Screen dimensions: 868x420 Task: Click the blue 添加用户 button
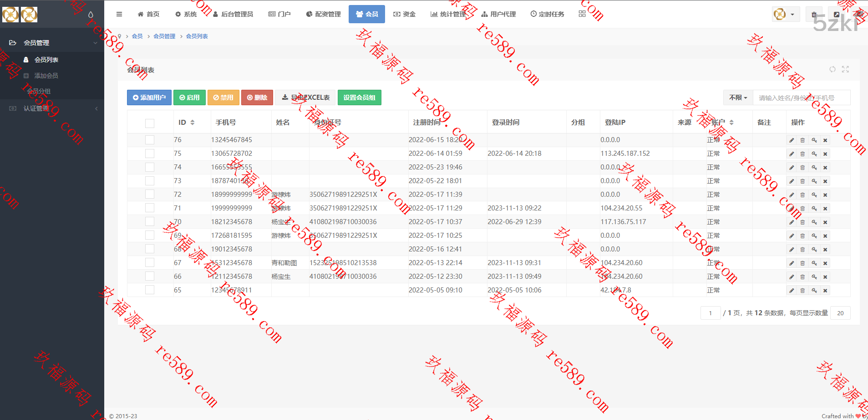point(149,97)
